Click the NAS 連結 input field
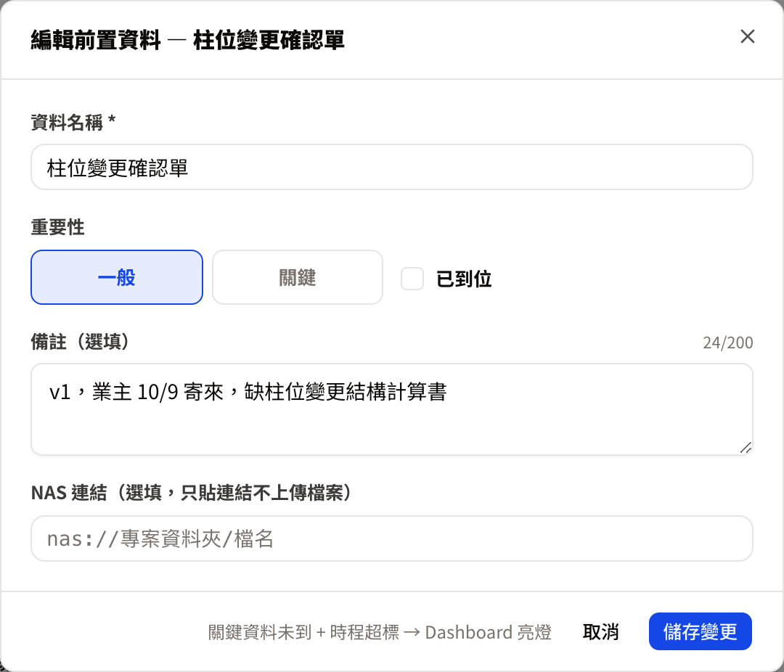 tap(391, 538)
